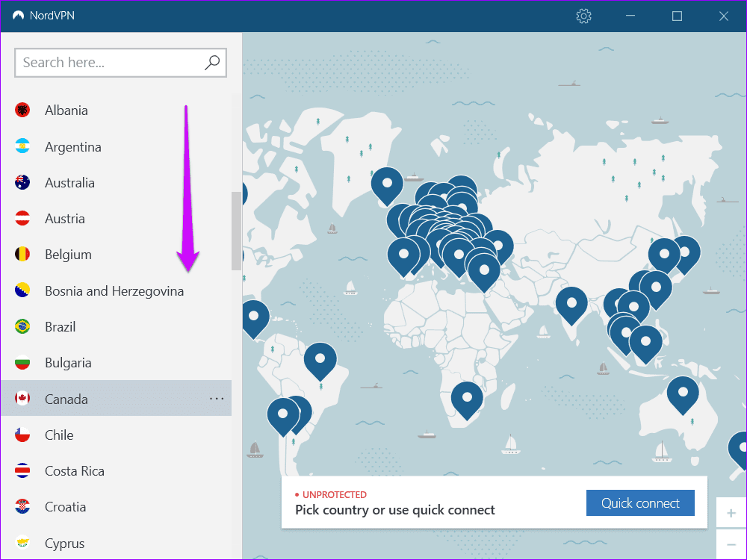Click the Canada flag icon
Image resolution: width=747 pixels, height=560 pixels.
pos(22,399)
